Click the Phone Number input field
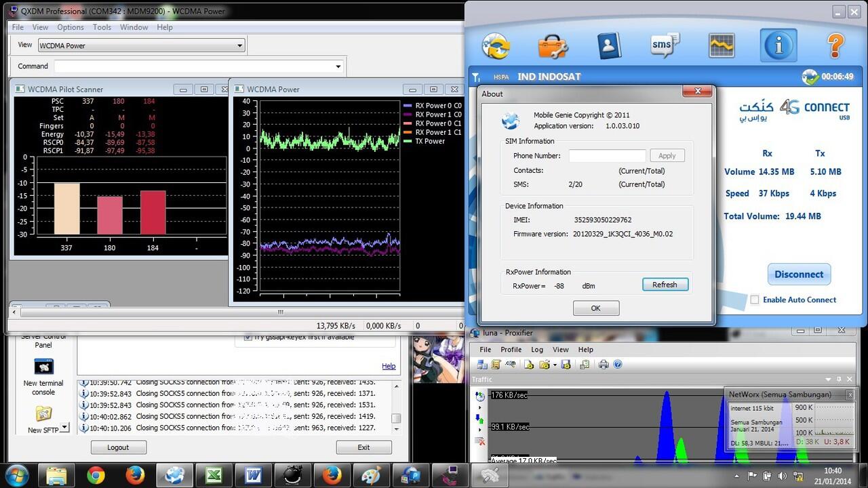 (x=607, y=156)
